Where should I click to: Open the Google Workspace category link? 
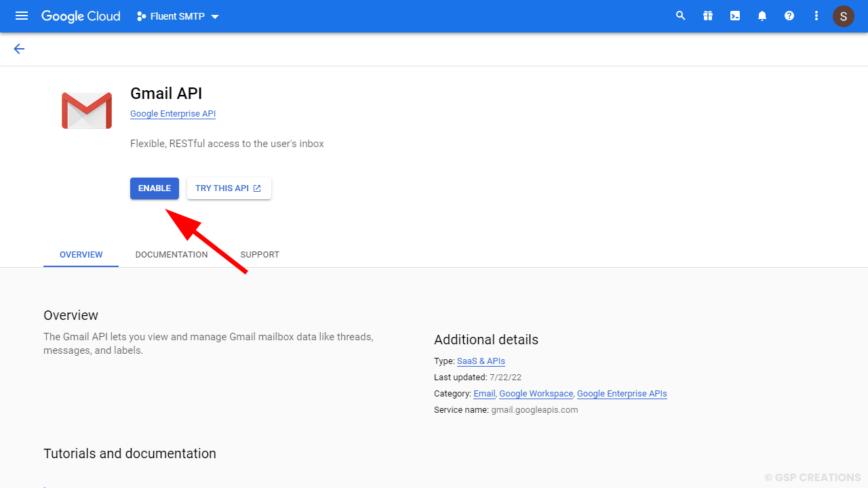(536, 393)
